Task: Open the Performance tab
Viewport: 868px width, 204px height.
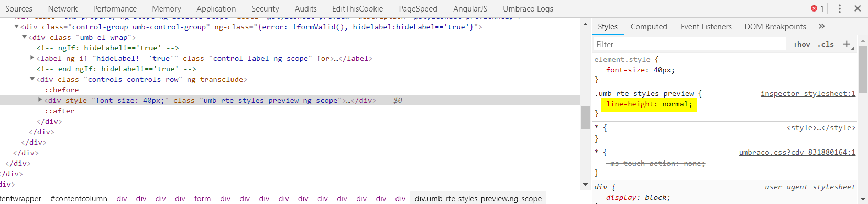Action: pyautogui.click(x=115, y=9)
